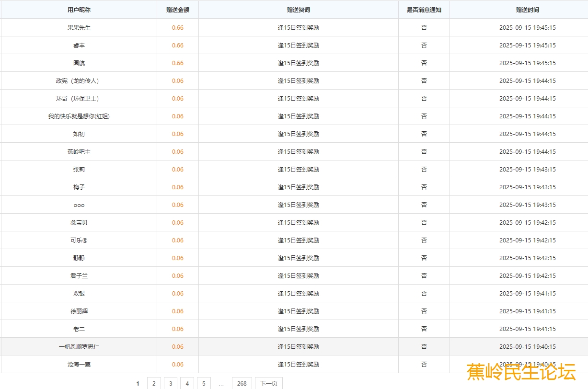Image resolution: width=588 pixels, height=389 pixels.
Task: Select page 5 in the pager
Action: point(204,383)
